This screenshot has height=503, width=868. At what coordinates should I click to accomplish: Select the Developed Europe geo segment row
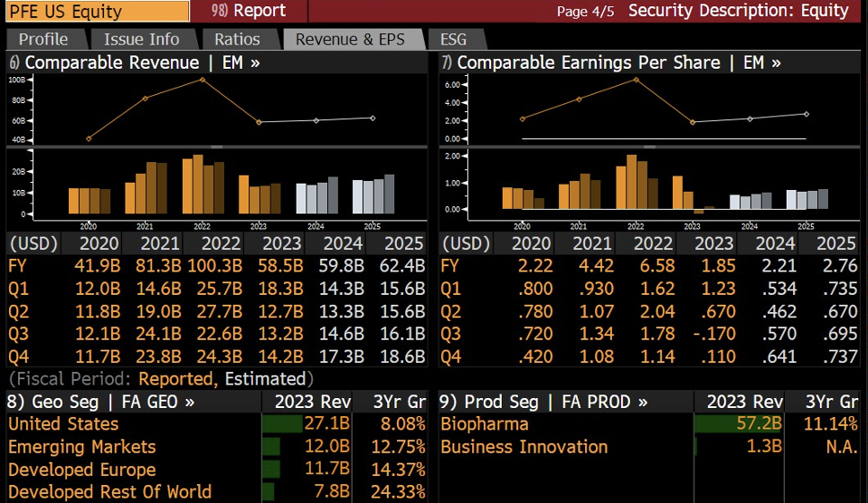pos(216,470)
